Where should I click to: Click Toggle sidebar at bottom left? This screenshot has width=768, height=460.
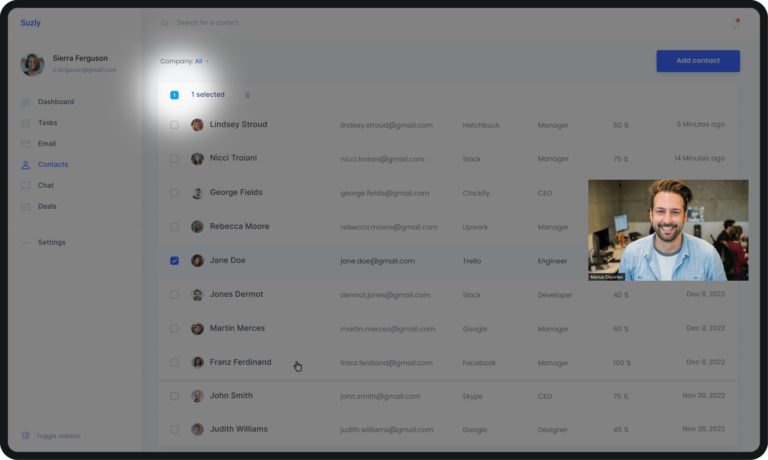50,436
